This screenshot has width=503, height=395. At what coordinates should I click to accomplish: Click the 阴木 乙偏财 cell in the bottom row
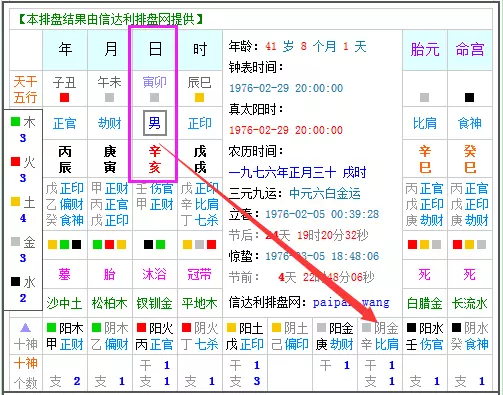pos(110,336)
